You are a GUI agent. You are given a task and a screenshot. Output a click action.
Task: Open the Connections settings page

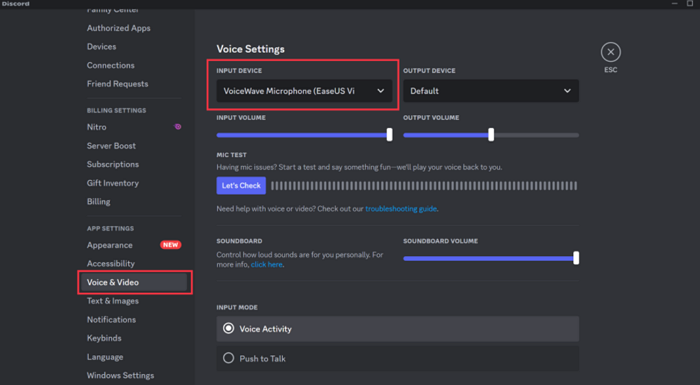click(x=110, y=65)
